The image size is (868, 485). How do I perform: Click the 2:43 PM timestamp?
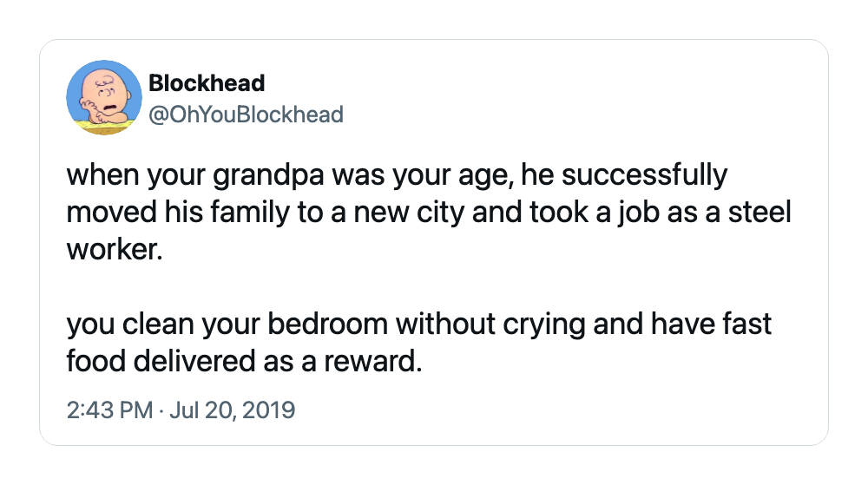click(x=109, y=410)
